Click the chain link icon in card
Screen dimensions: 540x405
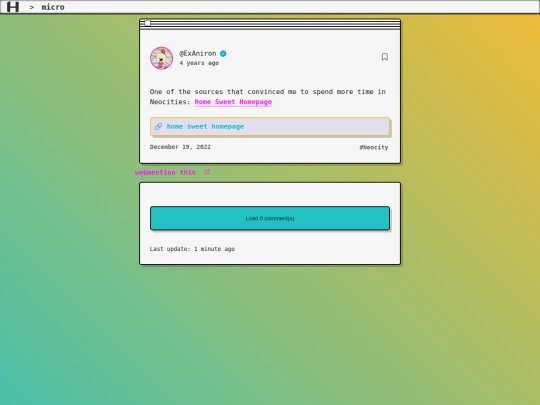click(x=158, y=126)
